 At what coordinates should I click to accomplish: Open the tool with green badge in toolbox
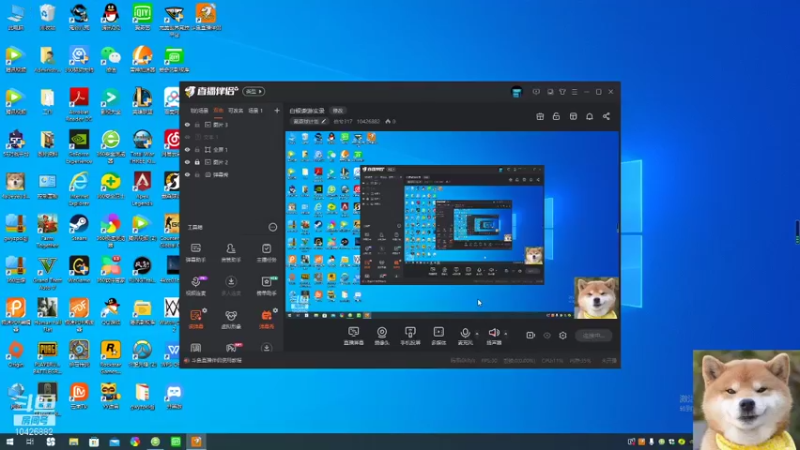(266, 286)
